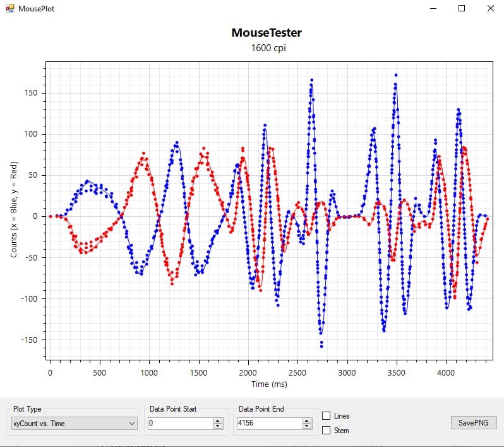Image resolution: width=504 pixels, height=447 pixels.
Task: Close the MousePlot window
Action: 490,9
